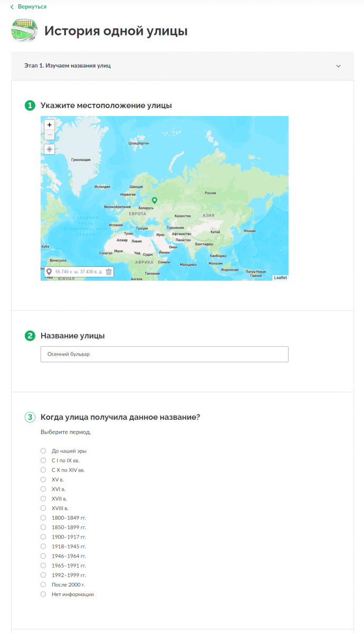Select the С X по XIV вв. option
This screenshot has width=364, height=633.
point(43,470)
